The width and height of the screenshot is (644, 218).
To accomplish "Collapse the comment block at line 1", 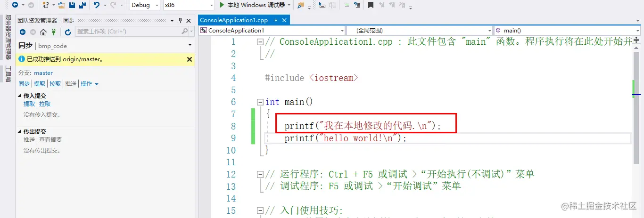I will pyautogui.click(x=260, y=41).
